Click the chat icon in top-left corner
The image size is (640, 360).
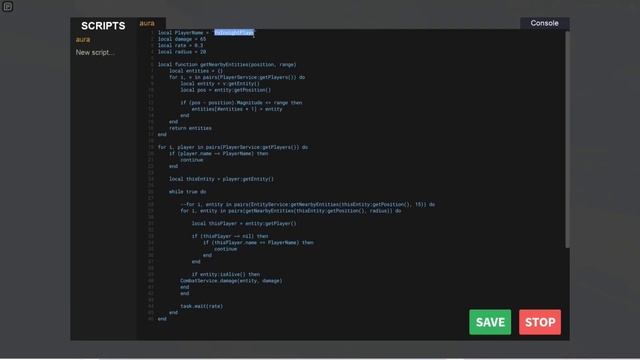(x=7, y=7)
